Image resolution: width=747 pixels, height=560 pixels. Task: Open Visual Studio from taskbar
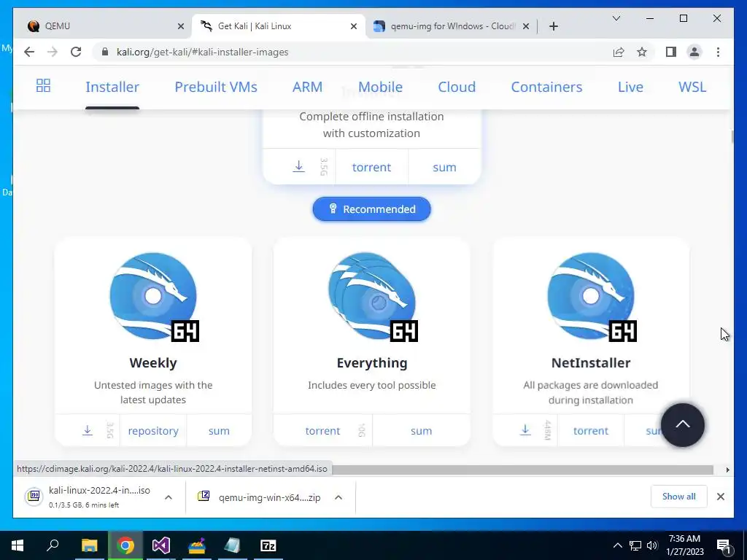161,545
